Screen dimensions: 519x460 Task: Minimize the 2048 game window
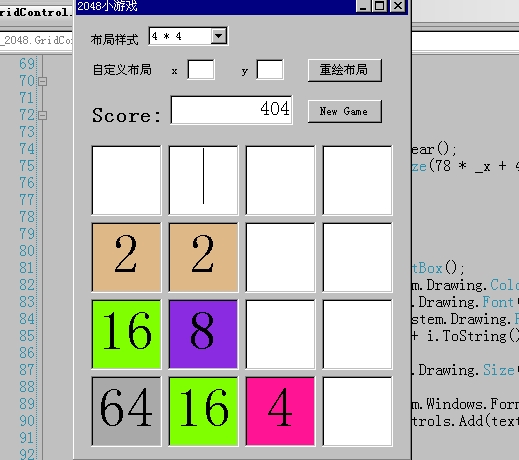[x=363, y=6]
